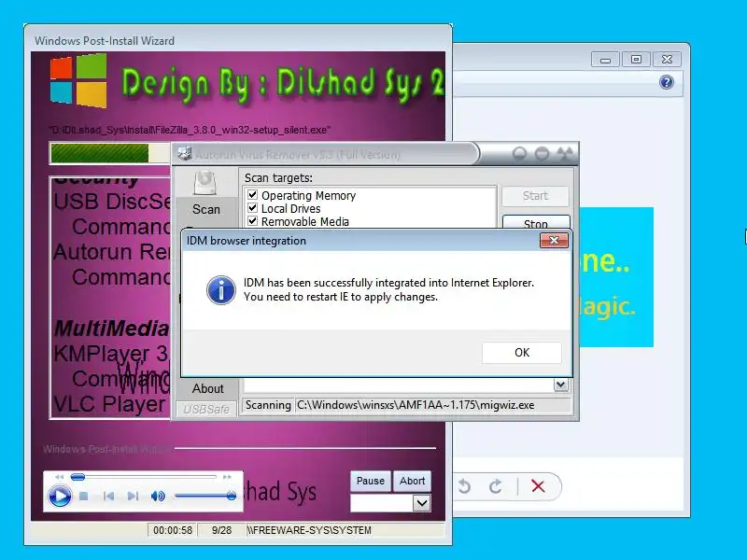This screenshot has width=747, height=560.
Task: Click Stop in Autorun Virus Remover
Action: [536, 223]
